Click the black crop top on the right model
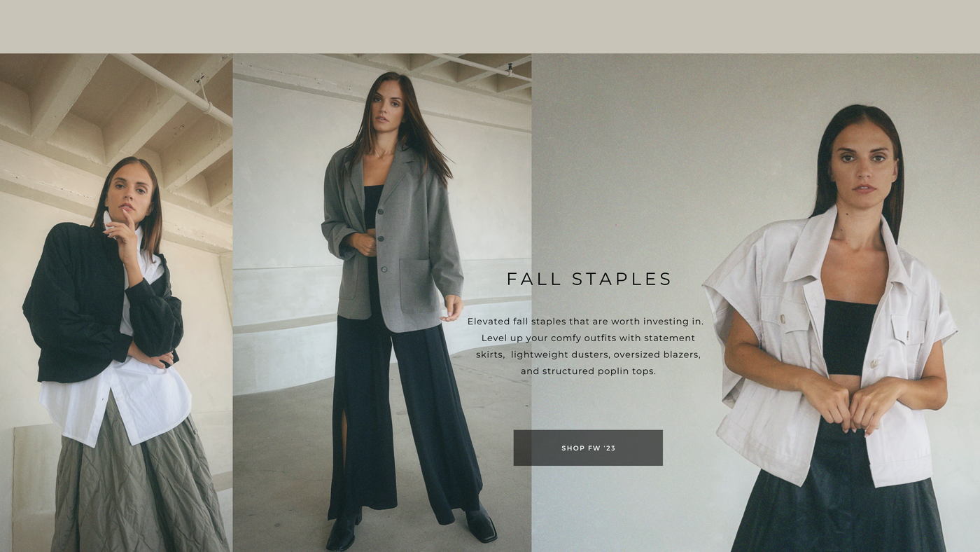Screen dimensions: 980x552 849,338
